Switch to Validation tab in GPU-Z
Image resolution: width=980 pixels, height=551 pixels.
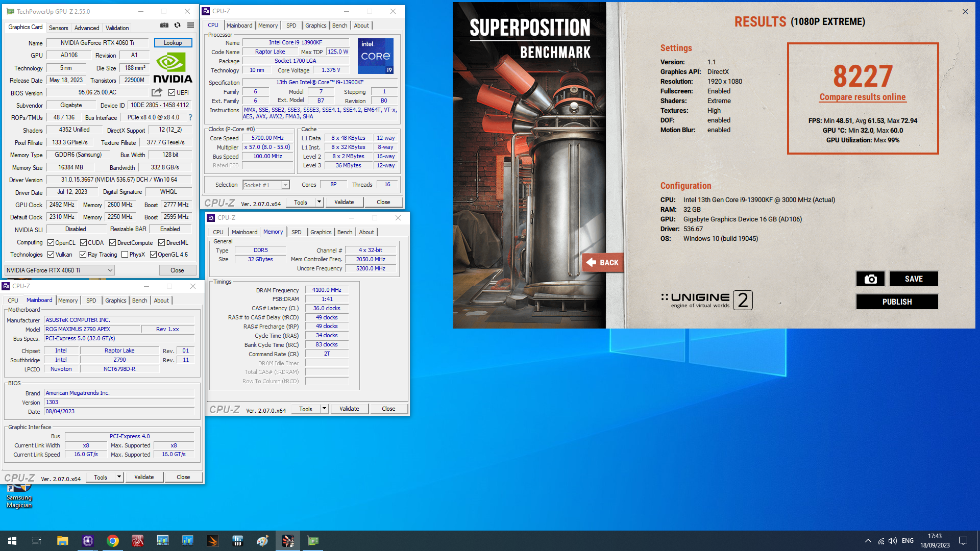(117, 28)
